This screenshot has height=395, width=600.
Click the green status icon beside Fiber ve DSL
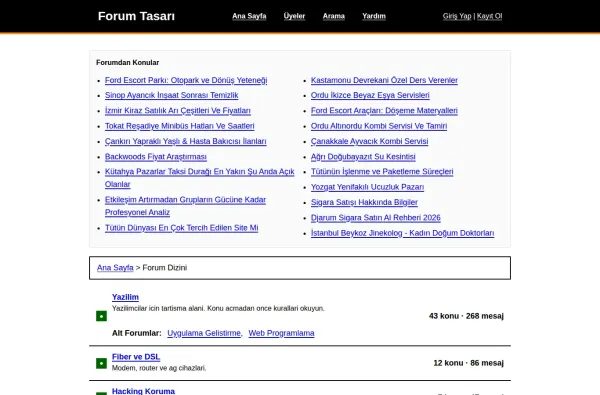click(x=101, y=363)
